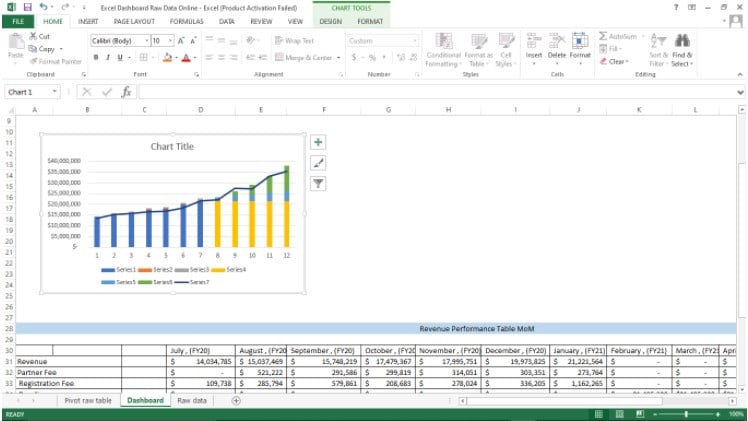748x421 pixels.
Task: Toggle Wrap Text
Action: 294,41
